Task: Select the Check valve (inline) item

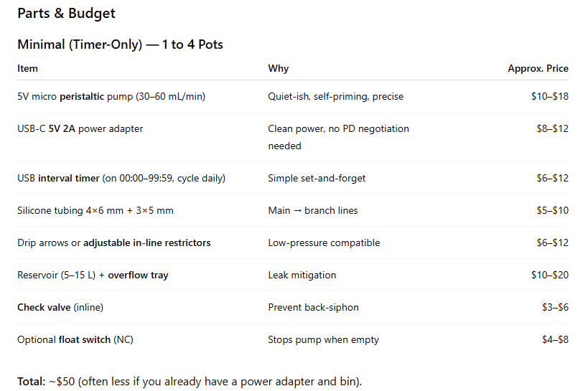Action: 60,307
